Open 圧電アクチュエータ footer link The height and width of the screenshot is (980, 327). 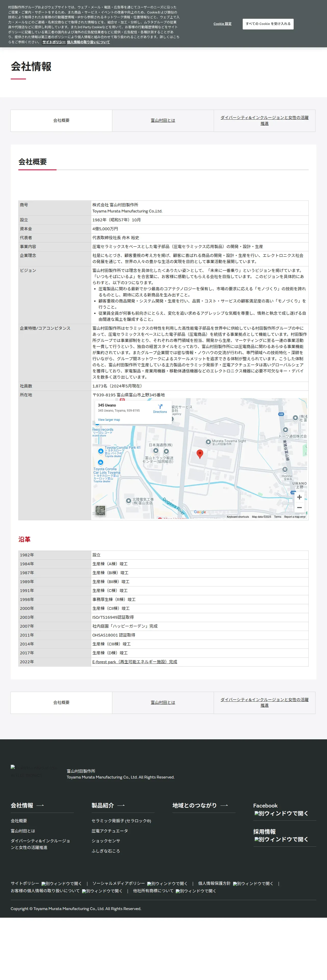point(110,831)
